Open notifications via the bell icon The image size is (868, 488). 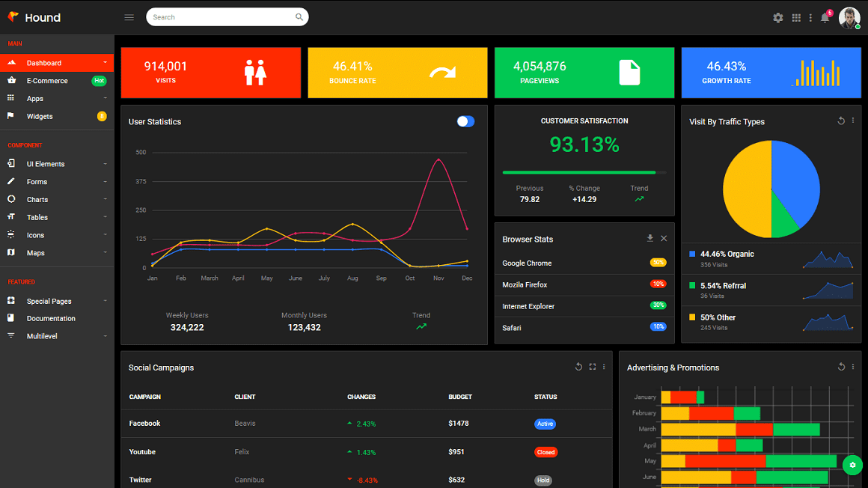pos(825,17)
